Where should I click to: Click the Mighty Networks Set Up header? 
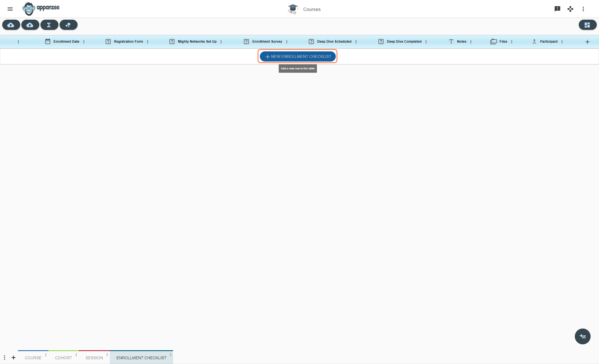click(x=197, y=42)
